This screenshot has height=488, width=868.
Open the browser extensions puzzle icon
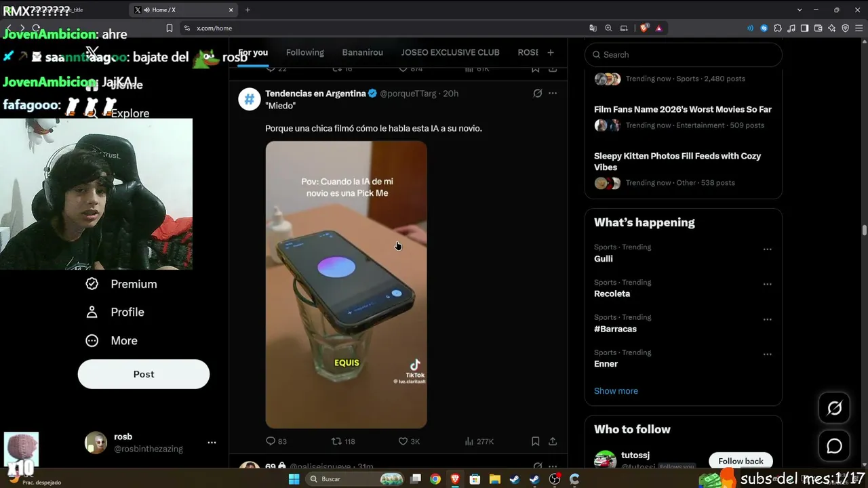point(778,28)
